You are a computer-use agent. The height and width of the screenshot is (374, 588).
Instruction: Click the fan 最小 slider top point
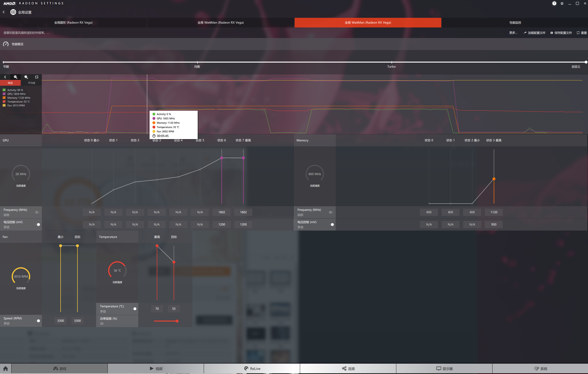(x=61, y=246)
